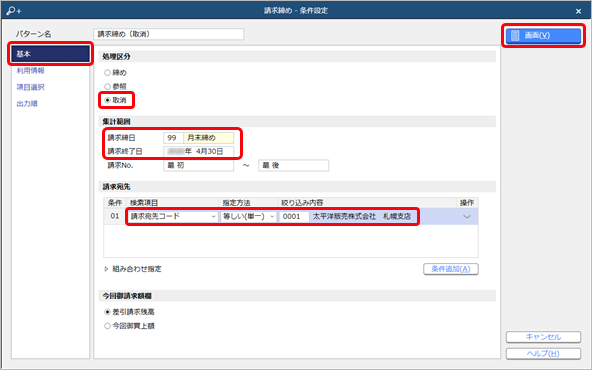Select 差引請求残高 radio option
Image resolution: width=592 pixels, height=370 pixels.
pyautogui.click(x=107, y=312)
